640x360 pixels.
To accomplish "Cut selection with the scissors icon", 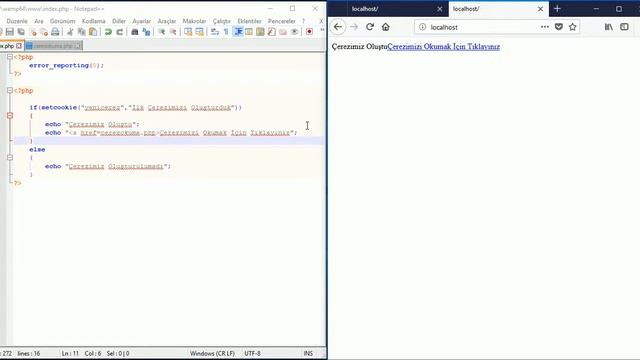I will [x=70, y=32].
